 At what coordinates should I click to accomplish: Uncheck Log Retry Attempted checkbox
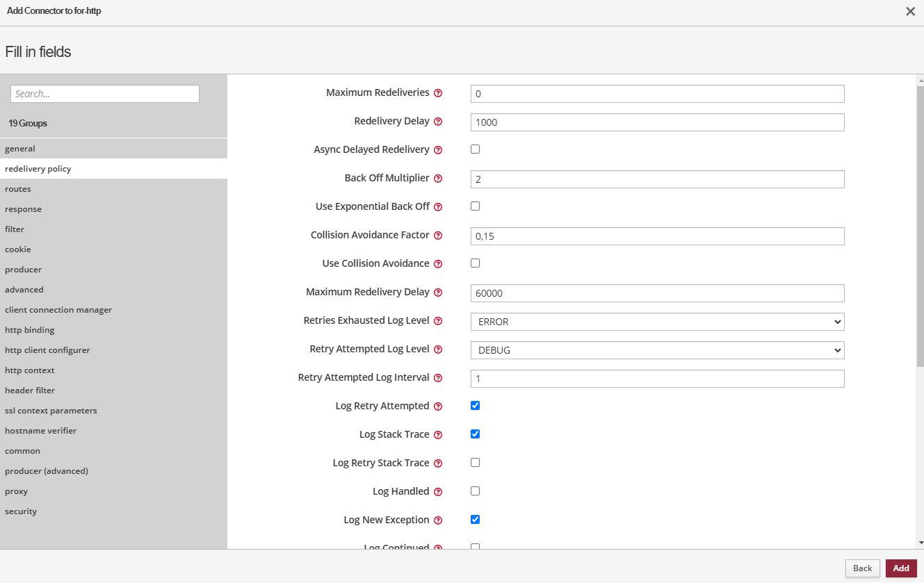pyautogui.click(x=476, y=406)
